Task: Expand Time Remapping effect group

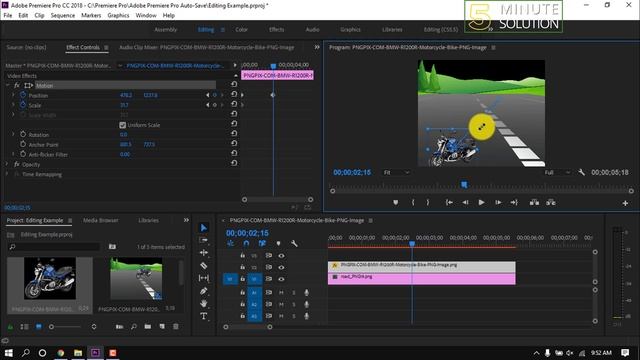Action: coord(7,174)
